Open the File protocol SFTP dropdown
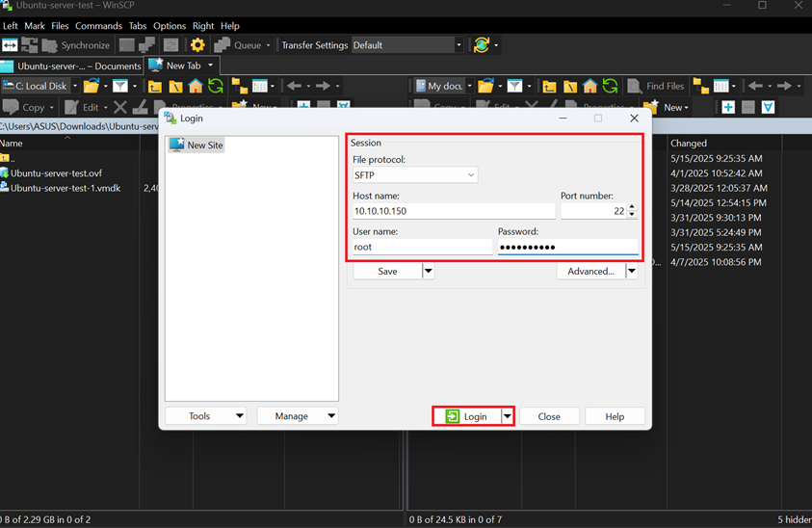Screen dimensions: 812x528 [x=415, y=175]
